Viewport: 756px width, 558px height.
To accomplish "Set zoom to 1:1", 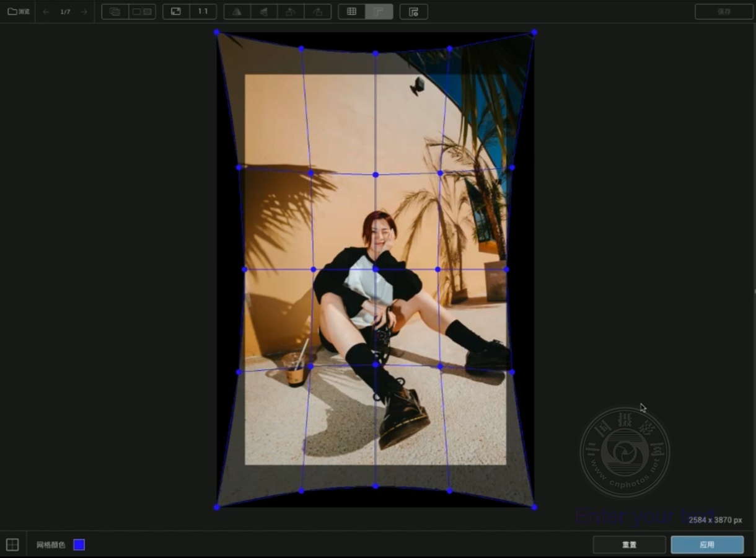I will (x=203, y=12).
